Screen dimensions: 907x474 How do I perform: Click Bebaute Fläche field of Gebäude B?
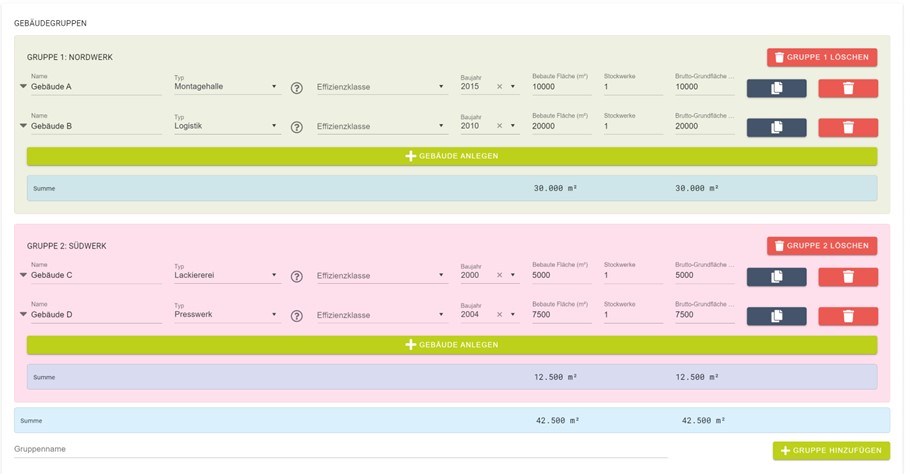(560, 127)
